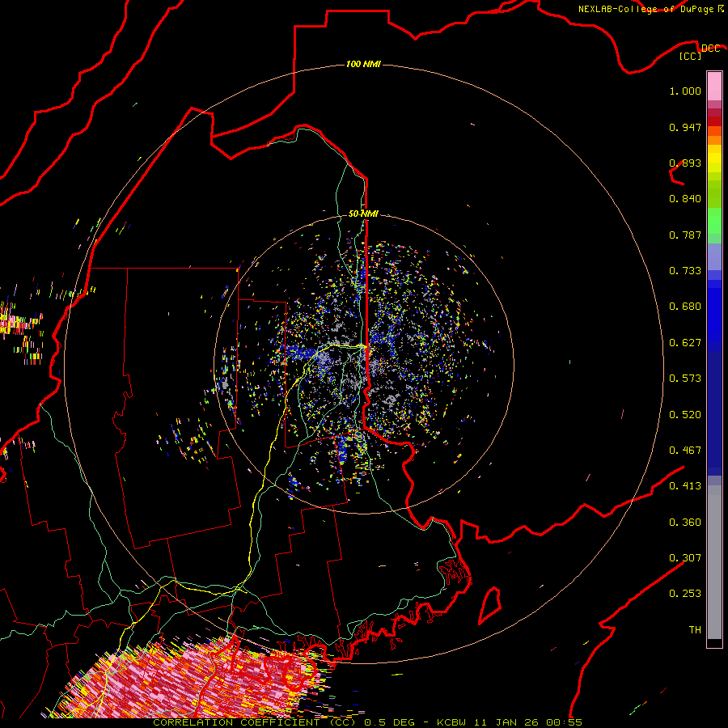Click the 0.680 color scale value
Viewport: 728px width, 728px height.
point(685,307)
